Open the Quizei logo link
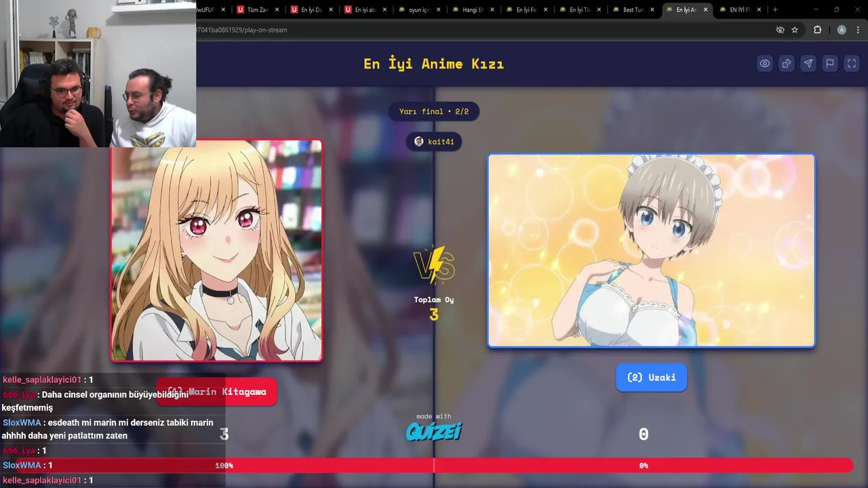868x488 pixels. [x=434, y=432]
